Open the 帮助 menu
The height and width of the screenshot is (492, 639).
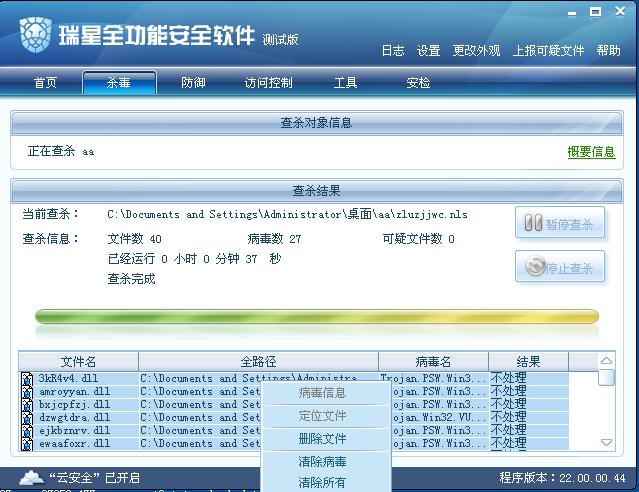pyautogui.click(x=608, y=51)
